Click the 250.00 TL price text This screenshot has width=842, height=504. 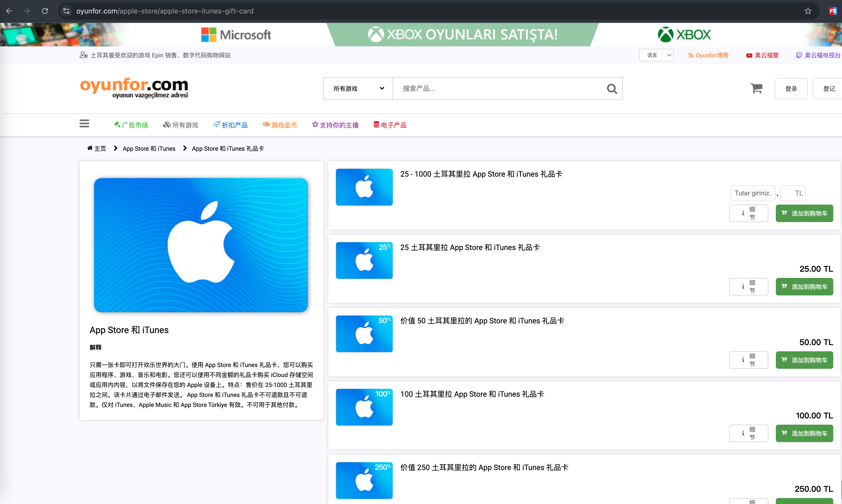(814, 489)
